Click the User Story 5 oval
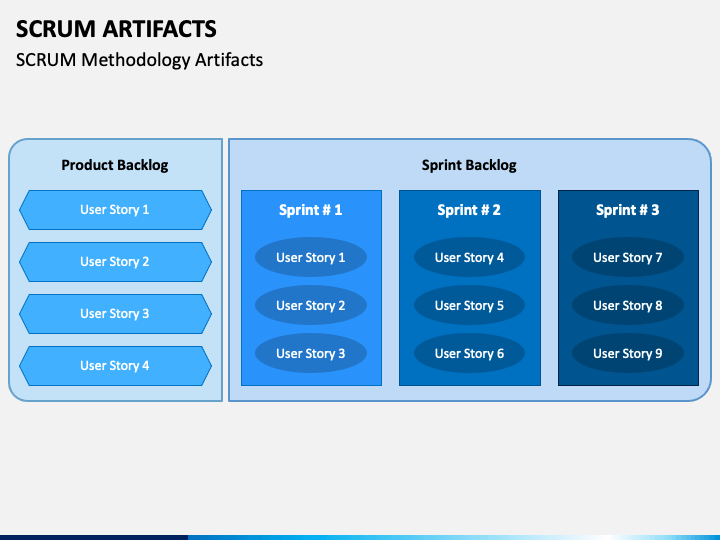720x540 pixels. point(469,305)
